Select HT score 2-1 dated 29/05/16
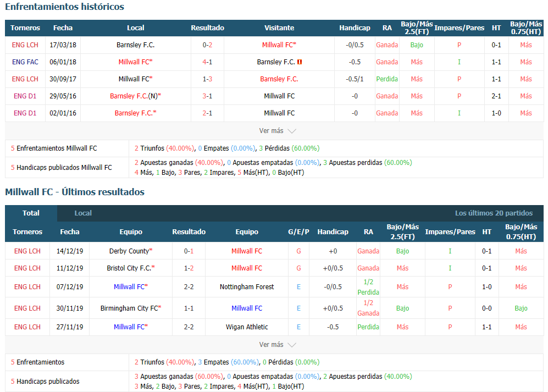 pos(496,96)
